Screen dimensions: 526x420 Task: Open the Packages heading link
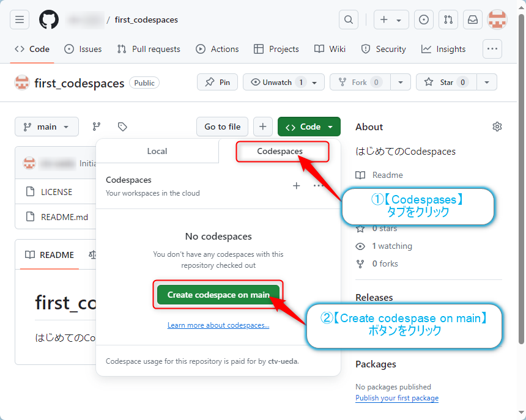click(x=376, y=364)
